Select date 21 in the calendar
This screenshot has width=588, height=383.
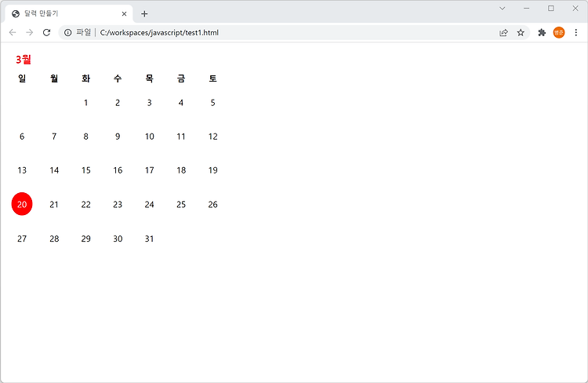click(x=54, y=205)
